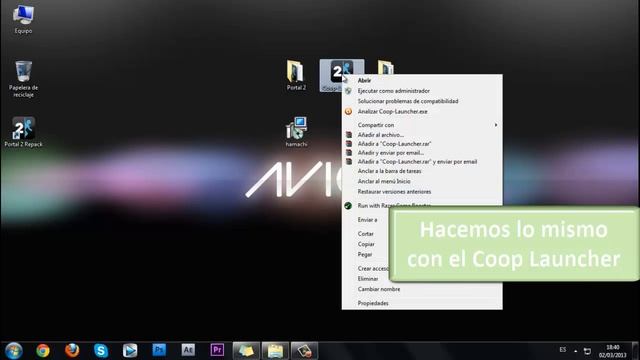The height and width of the screenshot is (360, 640).
Task: Open the Enviar a submenu
Action: coord(367,220)
